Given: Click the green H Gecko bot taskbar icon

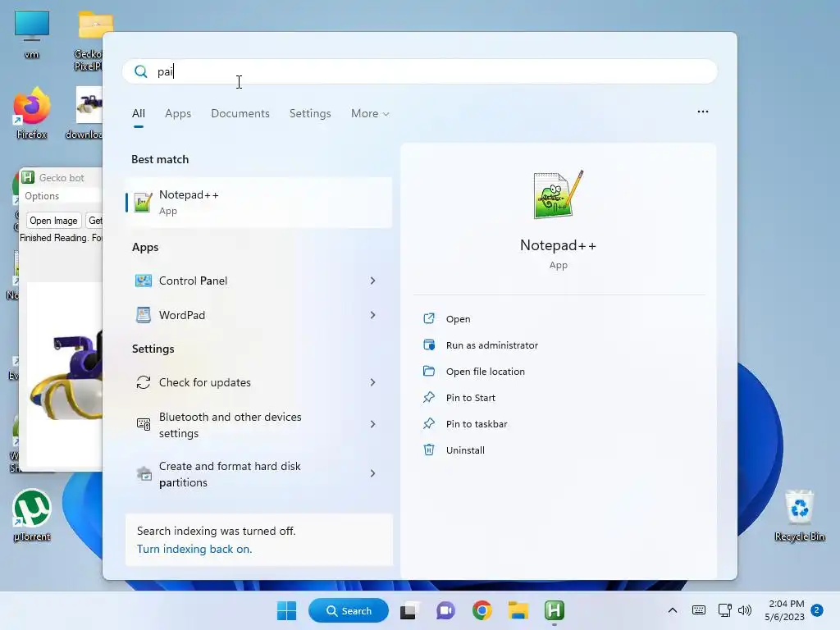Looking at the screenshot, I should [555, 610].
